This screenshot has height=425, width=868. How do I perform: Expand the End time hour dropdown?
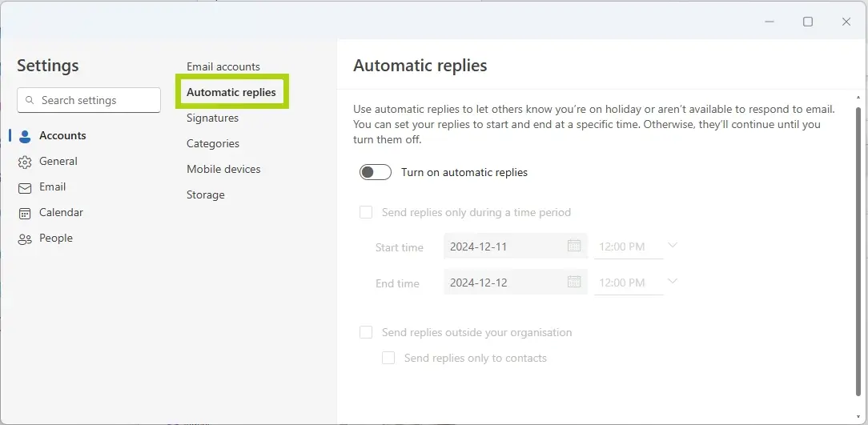click(672, 282)
